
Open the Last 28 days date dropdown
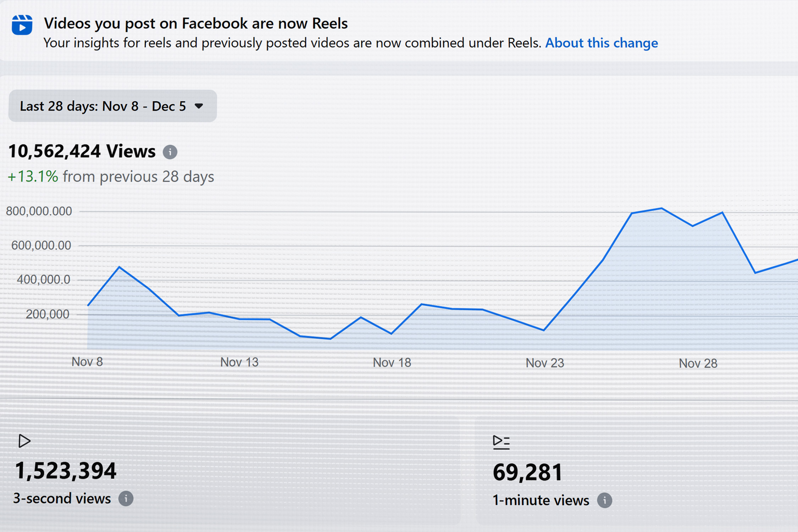click(x=103, y=106)
